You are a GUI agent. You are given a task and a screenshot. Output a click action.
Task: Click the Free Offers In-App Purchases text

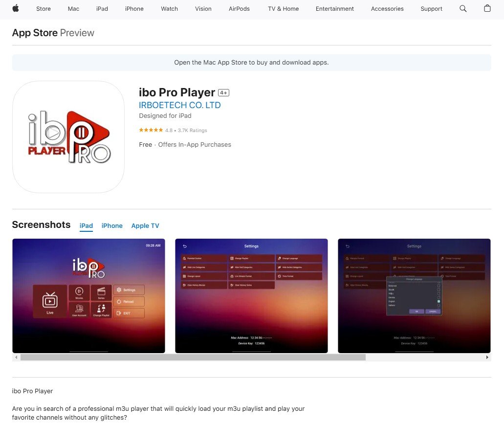pyautogui.click(x=185, y=145)
